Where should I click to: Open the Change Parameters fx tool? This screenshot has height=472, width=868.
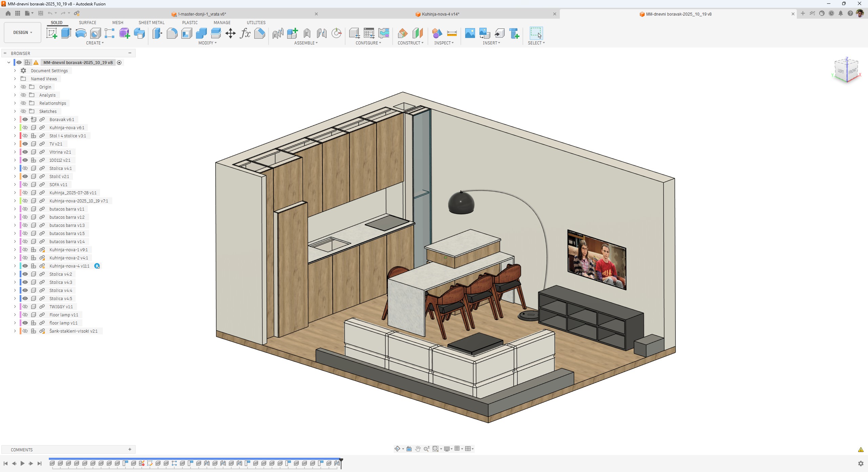click(245, 33)
